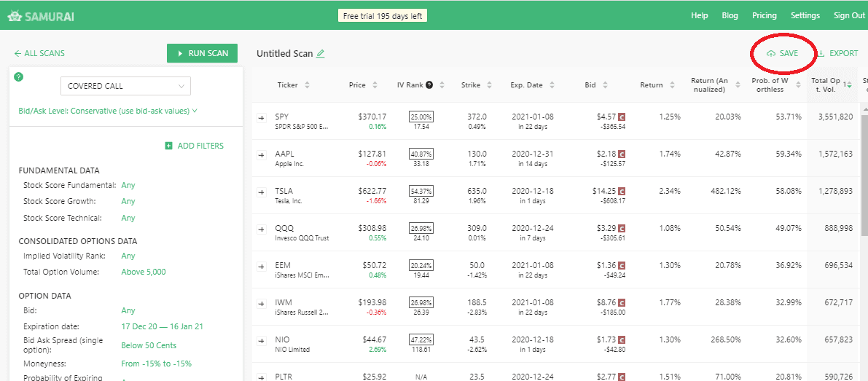
Task: Edit the Total Option Volume Above 5,000 filter
Action: click(144, 272)
